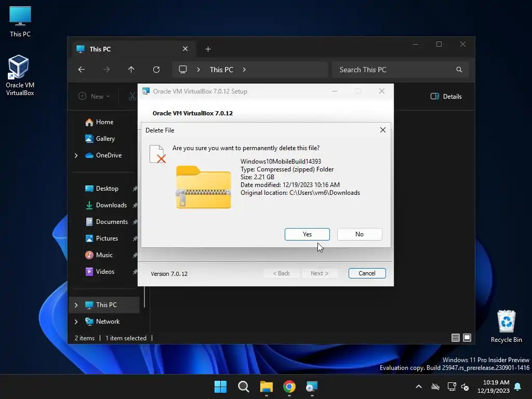This screenshot has width=532, height=399.
Task: Open the notifications bell
Action: 518,387
